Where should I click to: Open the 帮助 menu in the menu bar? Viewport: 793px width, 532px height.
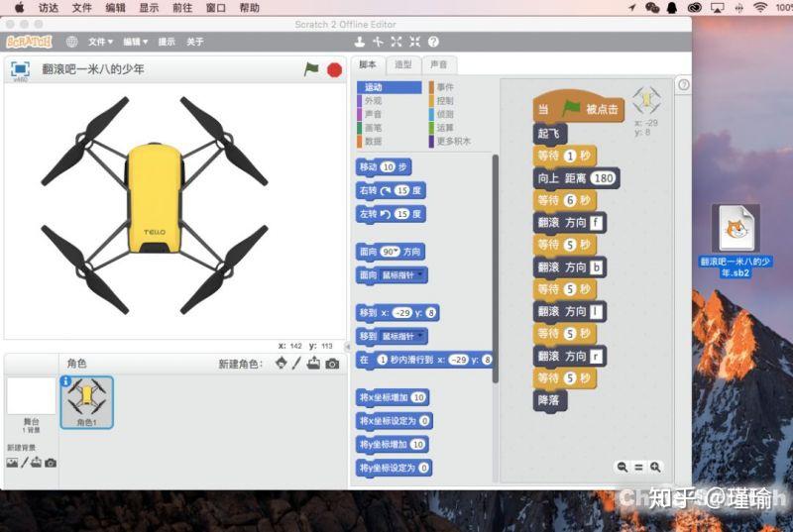(x=250, y=8)
